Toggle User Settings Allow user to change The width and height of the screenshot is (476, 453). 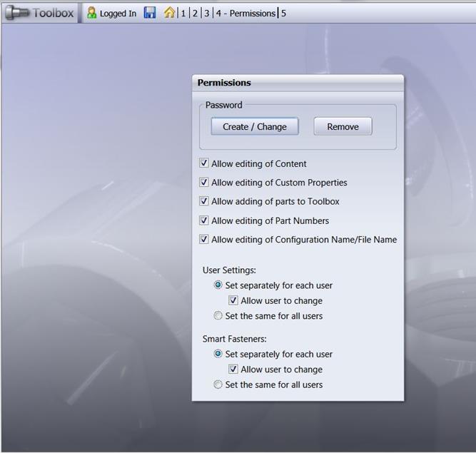[x=233, y=300]
